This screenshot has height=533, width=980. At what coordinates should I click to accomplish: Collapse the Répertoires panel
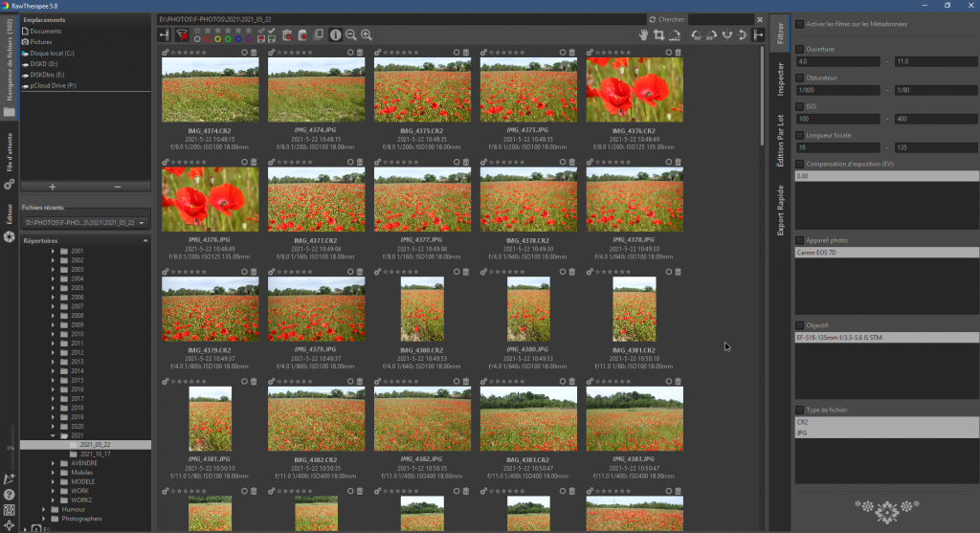145,240
